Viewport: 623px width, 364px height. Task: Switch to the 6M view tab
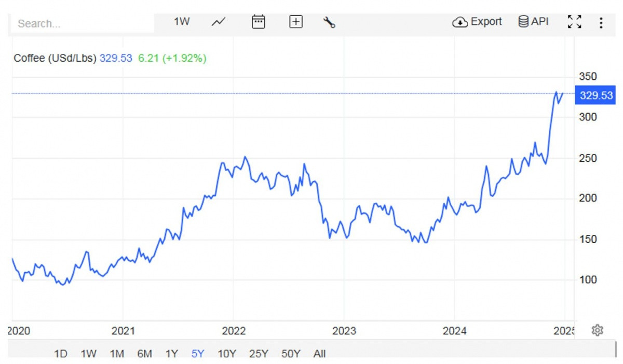(145, 354)
